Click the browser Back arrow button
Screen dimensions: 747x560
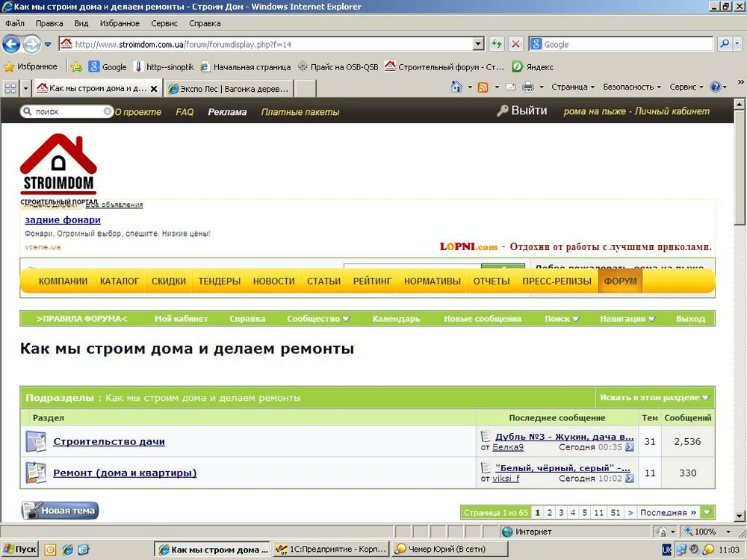click(x=11, y=44)
